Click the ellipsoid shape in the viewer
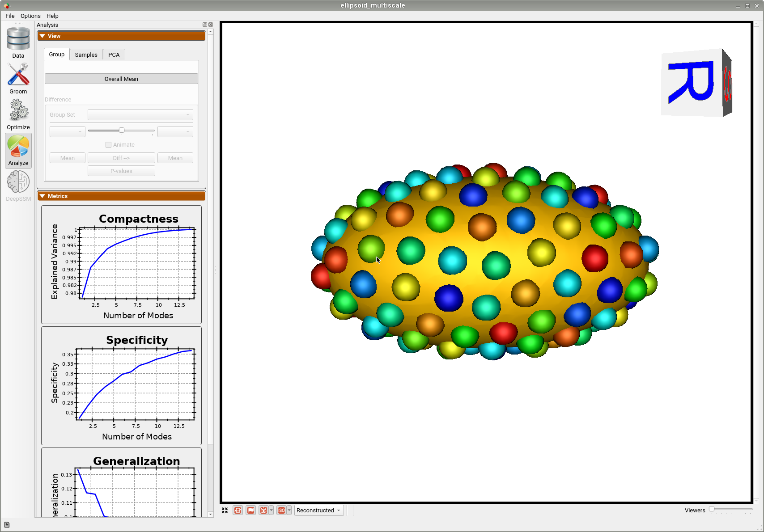The height and width of the screenshot is (532, 764). pos(485,262)
